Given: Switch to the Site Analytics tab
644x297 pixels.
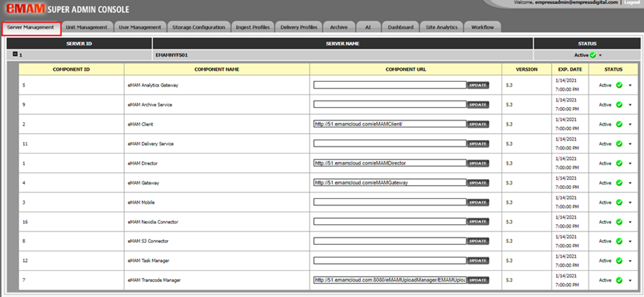Looking at the screenshot, I should 441,27.
